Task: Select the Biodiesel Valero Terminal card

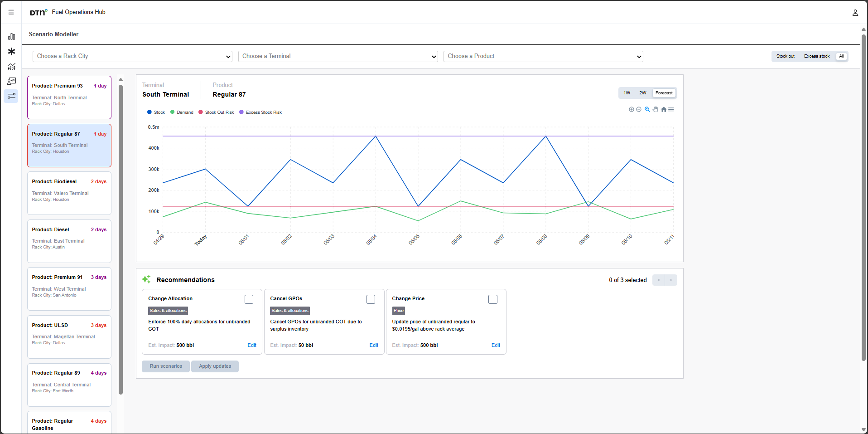Action: coord(69,193)
